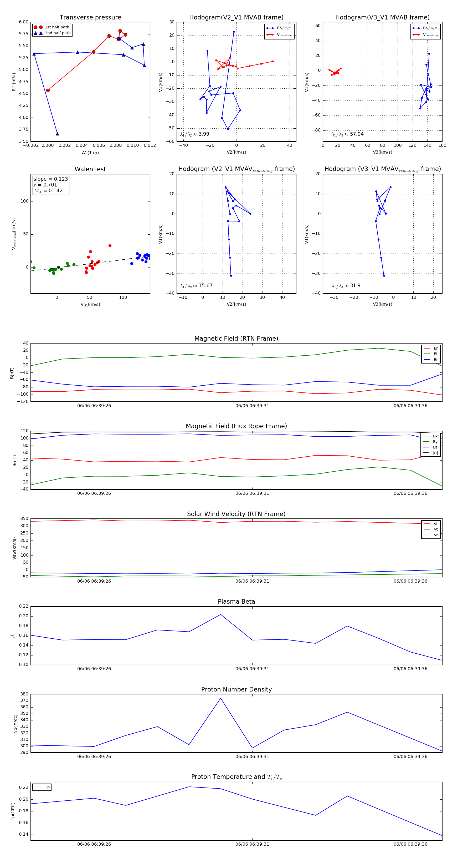The height and width of the screenshot is (868, 473).
Task: Click the λ1/λ2 ≈ 15.67 annotation
Action: [x=196, y=286]
